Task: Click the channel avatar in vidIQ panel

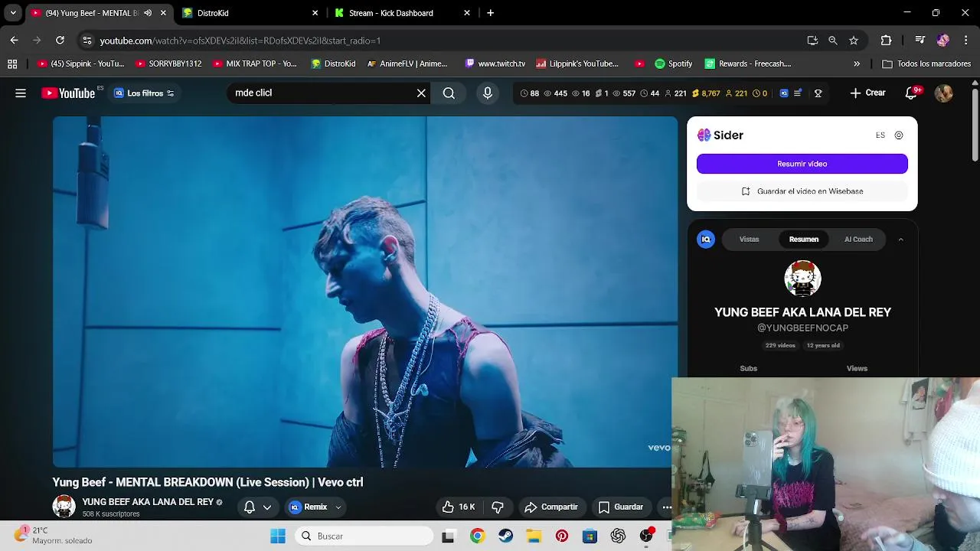Action: [802, 279]
